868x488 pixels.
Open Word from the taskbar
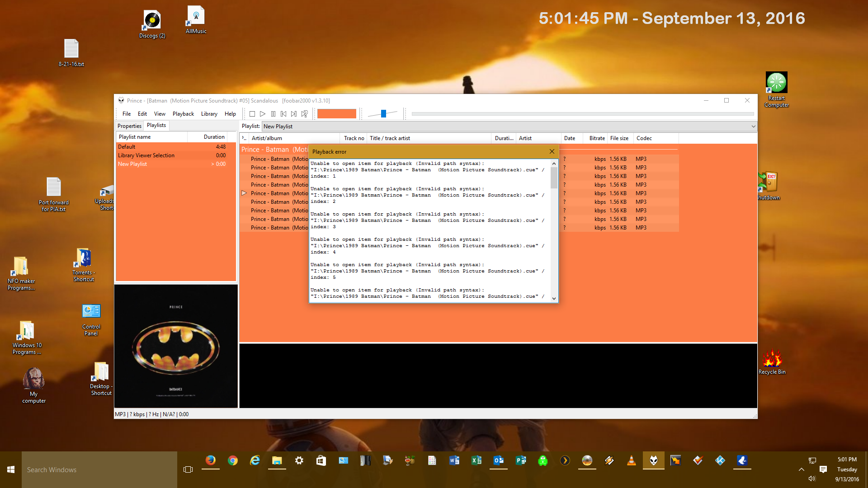point(454,460)
